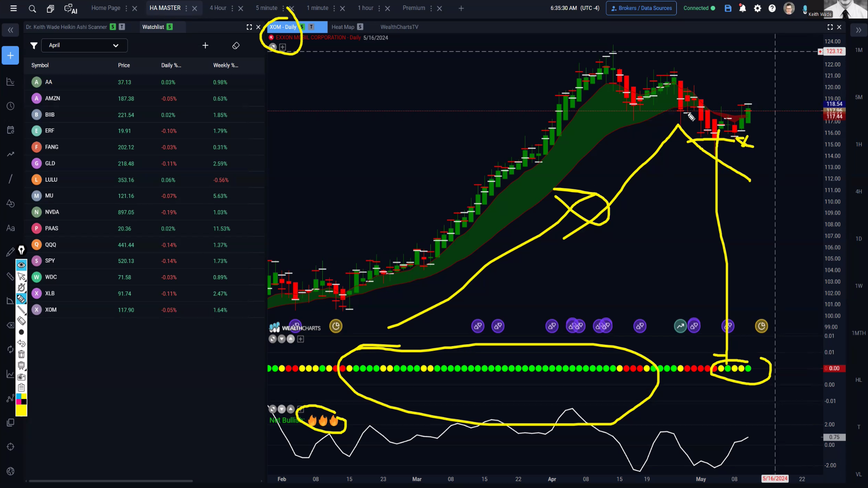Image resolution: width=868 pixels, height=488 pixels.
Task: Select the straight line drawing tool
Action: (x=21, y=310)
